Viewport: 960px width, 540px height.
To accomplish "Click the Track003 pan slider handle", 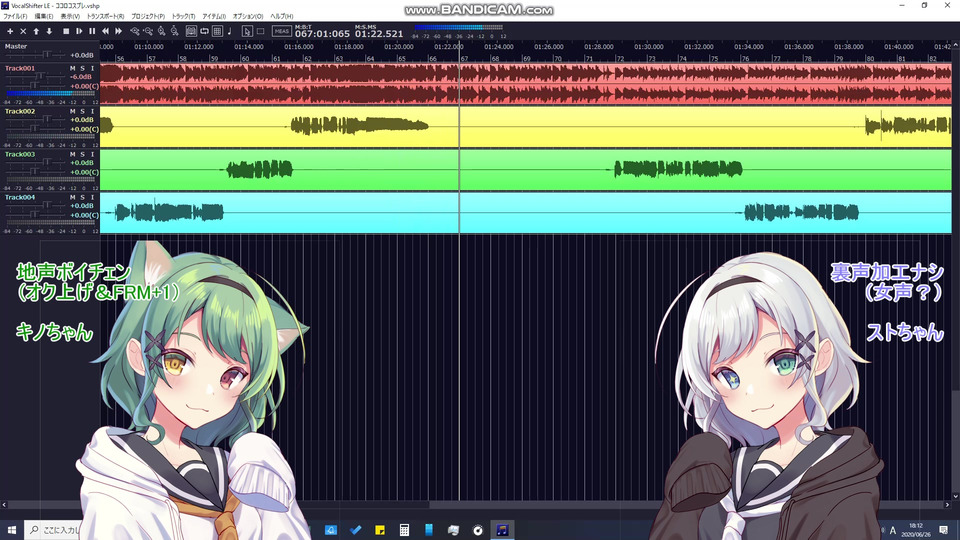I will tap(34, 172).
